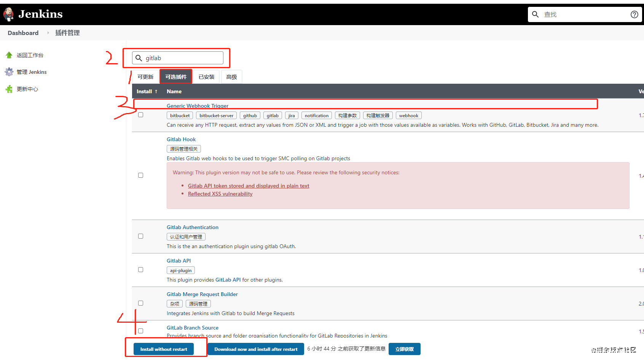The image size is (644, 360).
Task: Enable the GitLab Branch Source checkbox
Action: tap(140, 331)
